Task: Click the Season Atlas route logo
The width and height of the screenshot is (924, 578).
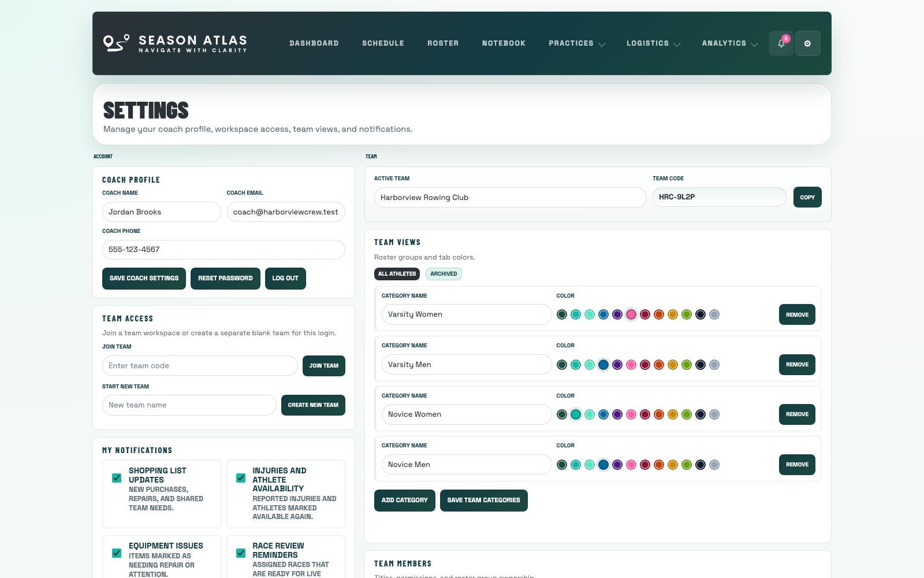Action: [x=116, y=43]
